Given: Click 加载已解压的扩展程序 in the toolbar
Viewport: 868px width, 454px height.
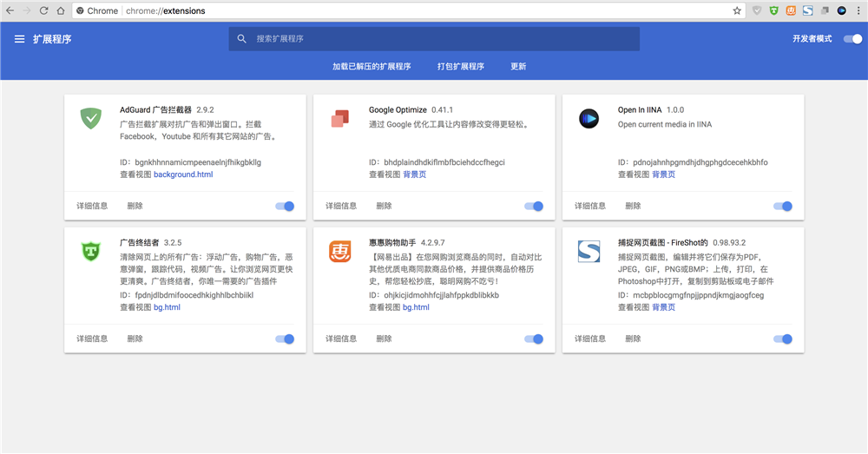Looking at the screenshot, I should pos(372,67).
